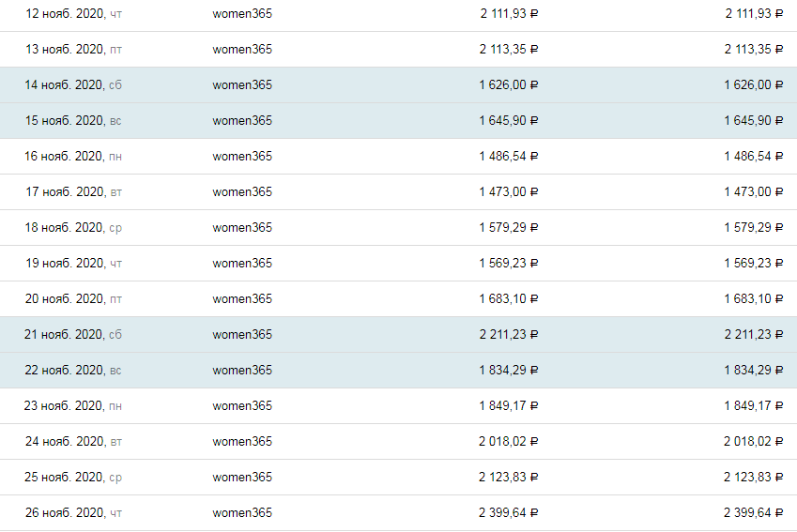Click women365 in the 22 нояб. row

tap(242, 370)
